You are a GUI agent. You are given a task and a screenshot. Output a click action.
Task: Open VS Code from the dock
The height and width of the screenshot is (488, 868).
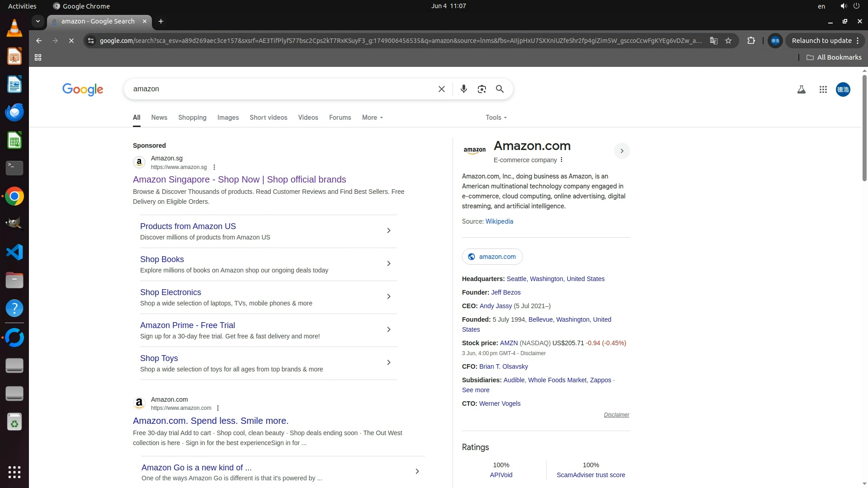tap(14, 252)
